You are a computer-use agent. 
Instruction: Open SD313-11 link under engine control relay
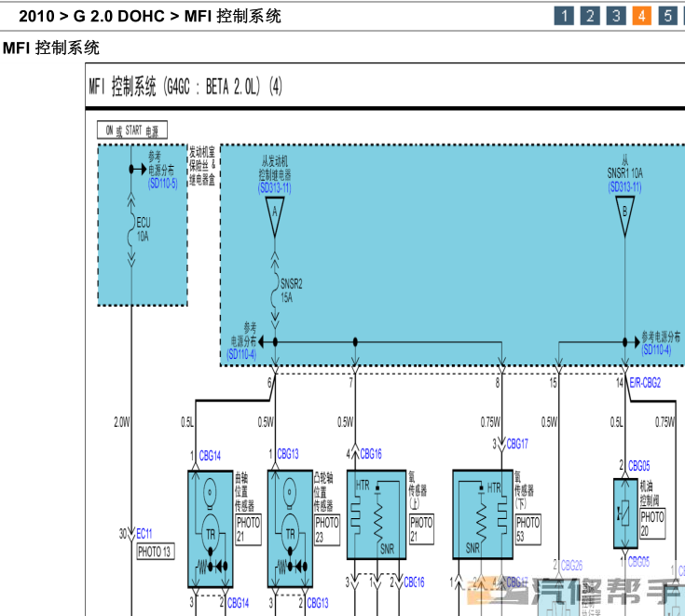pyautogui.click(x=274, y=188)
